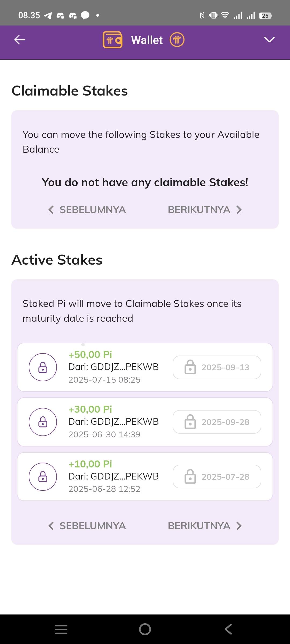Go to SEBELUMNYA page in Claimable Stakes

[x=87, y=210]
